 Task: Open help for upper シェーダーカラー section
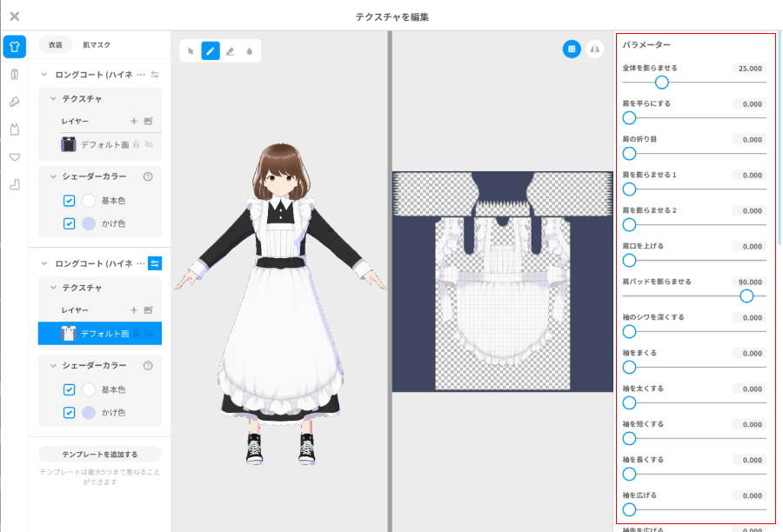click(x=148, y=176)
